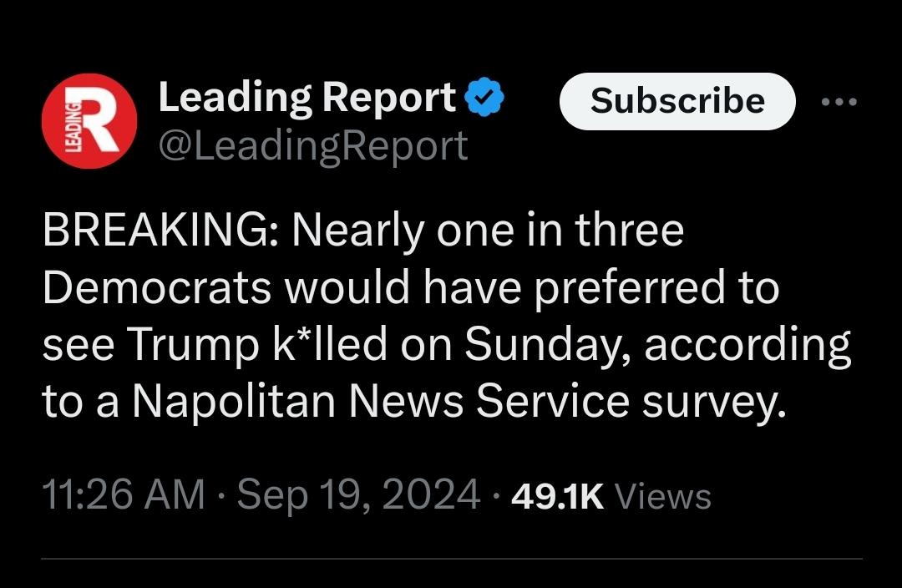902x588 pixels.
Task: Click the 11:26 AM timestamp
Action: pyautogui.click(x=123, y=494)
